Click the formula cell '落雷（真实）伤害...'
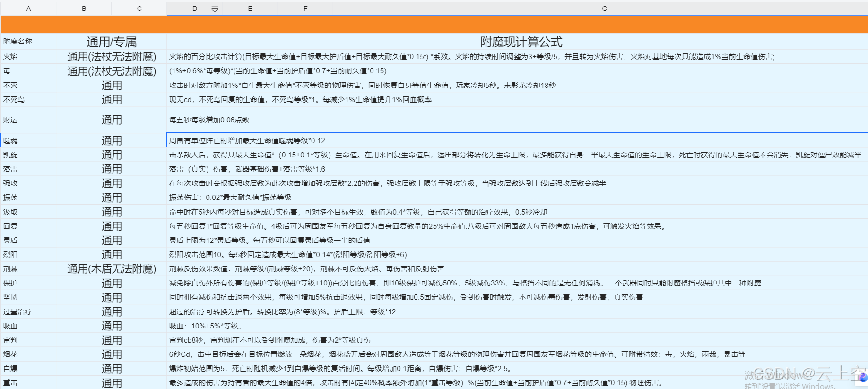 517,169
